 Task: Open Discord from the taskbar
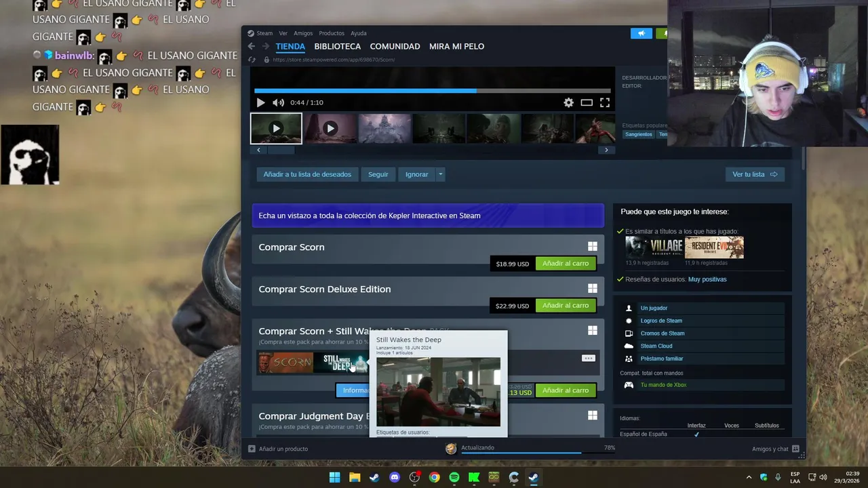(395, 477)
